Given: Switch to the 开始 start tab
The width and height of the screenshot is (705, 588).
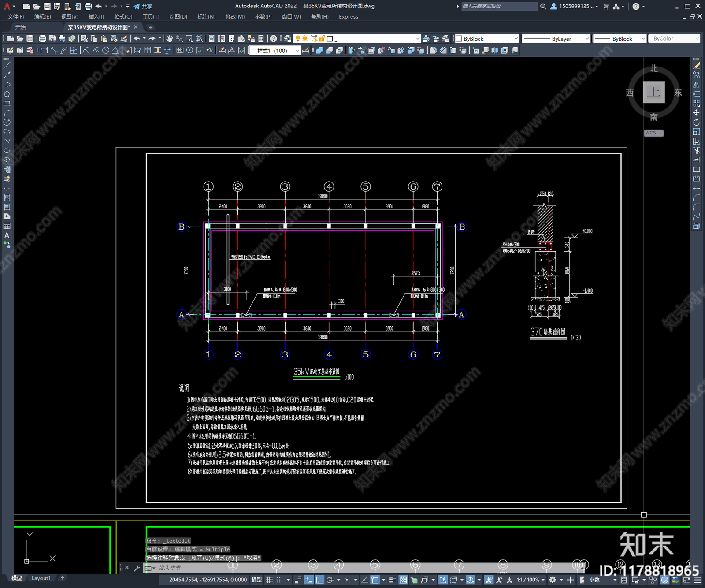Looking at the screenshot, I should 20,27.
